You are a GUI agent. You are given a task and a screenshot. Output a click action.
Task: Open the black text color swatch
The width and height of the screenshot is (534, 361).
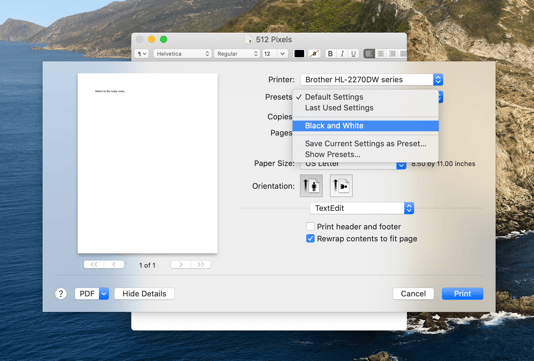click(299, 54)
